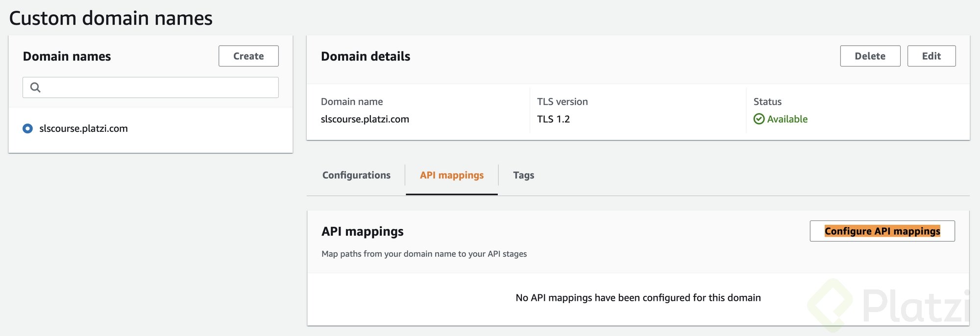Open the Configurations tab

click(356, 175)
